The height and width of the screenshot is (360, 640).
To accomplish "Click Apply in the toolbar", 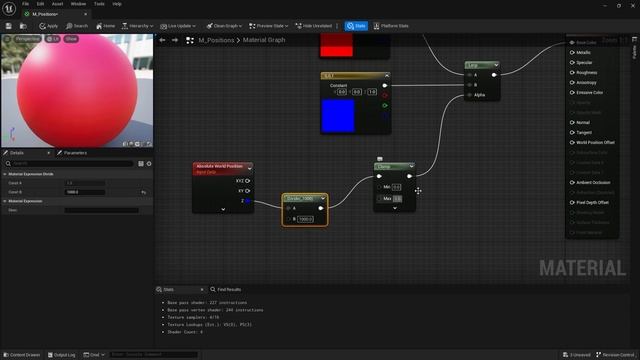I will 49,26.
